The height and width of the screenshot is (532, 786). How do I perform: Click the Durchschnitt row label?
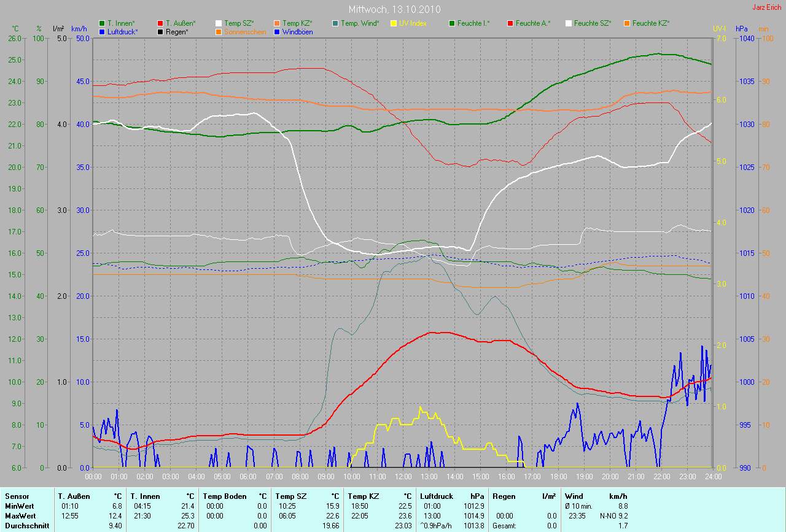tap(26, 525)
